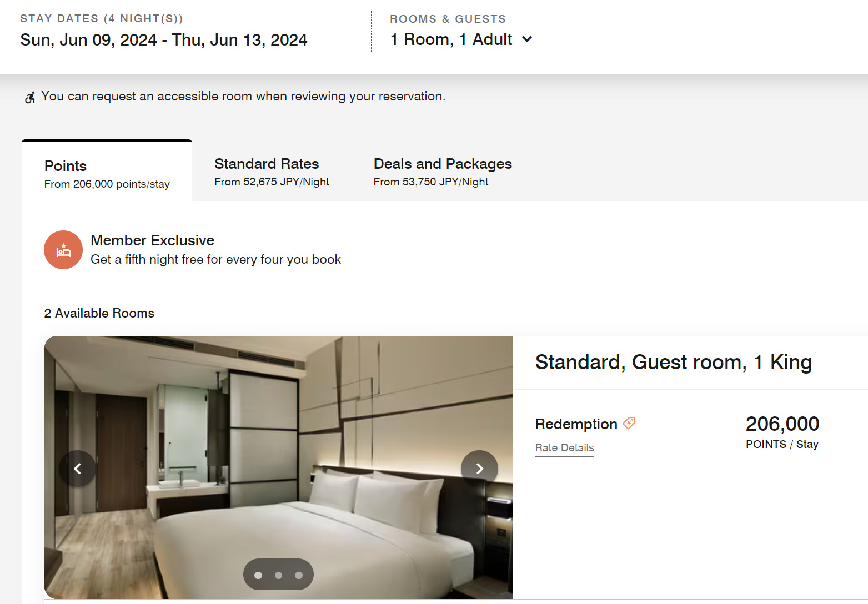Viewport: 868px width, 604px height.
Task: Click the Redemption rate label
Action: 576,424
